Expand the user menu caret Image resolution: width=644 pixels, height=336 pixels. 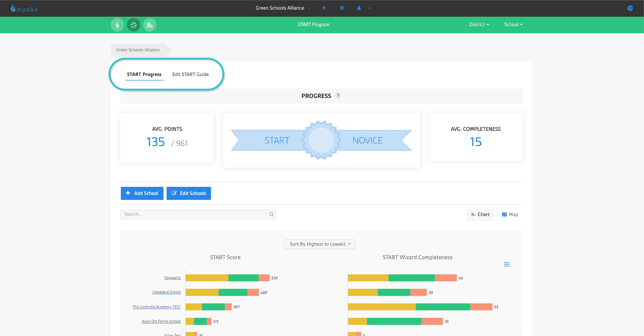point(369,8)
